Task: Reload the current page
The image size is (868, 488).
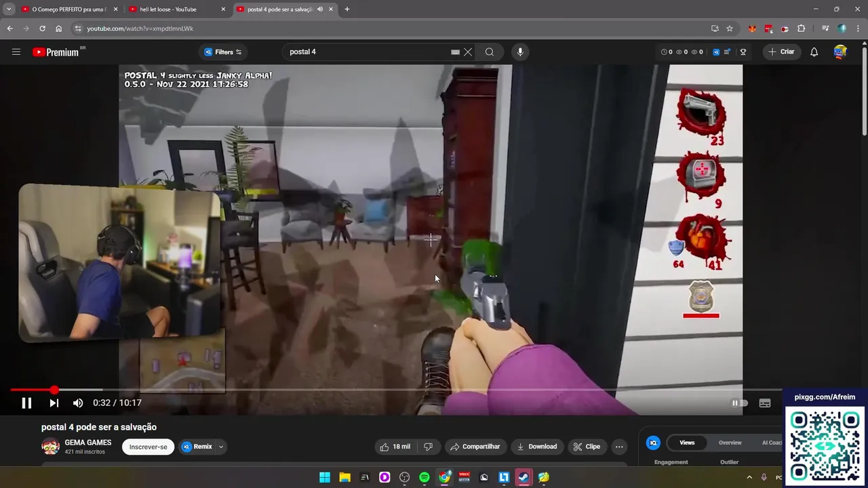Action: pos(42,28)
